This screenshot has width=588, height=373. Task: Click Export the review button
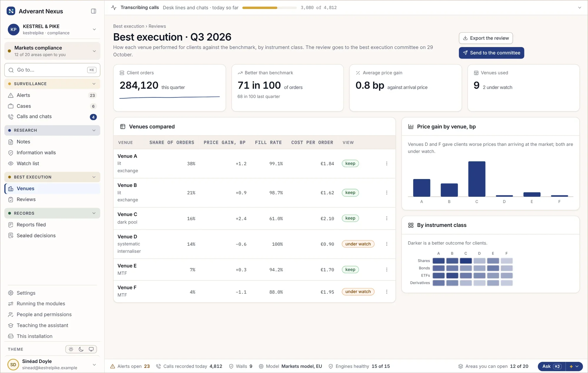pyautogui.click(x=486, y=38)
